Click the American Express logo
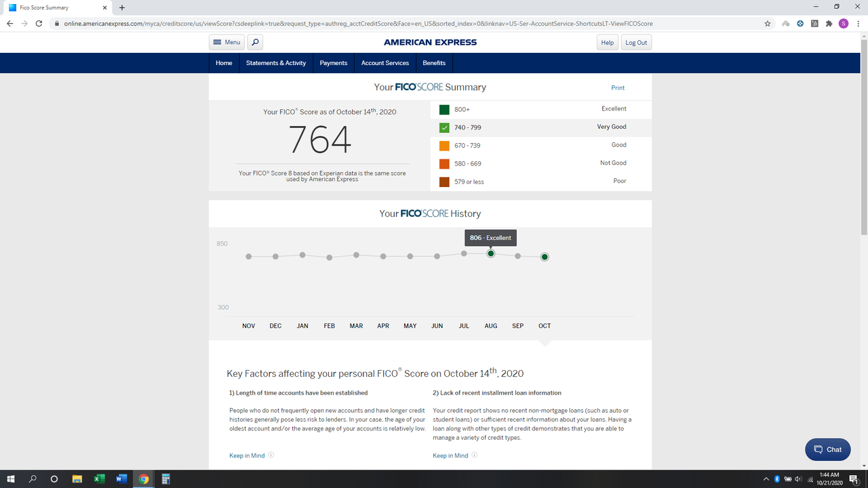The image size is (868, 488). tap(430, 42)
